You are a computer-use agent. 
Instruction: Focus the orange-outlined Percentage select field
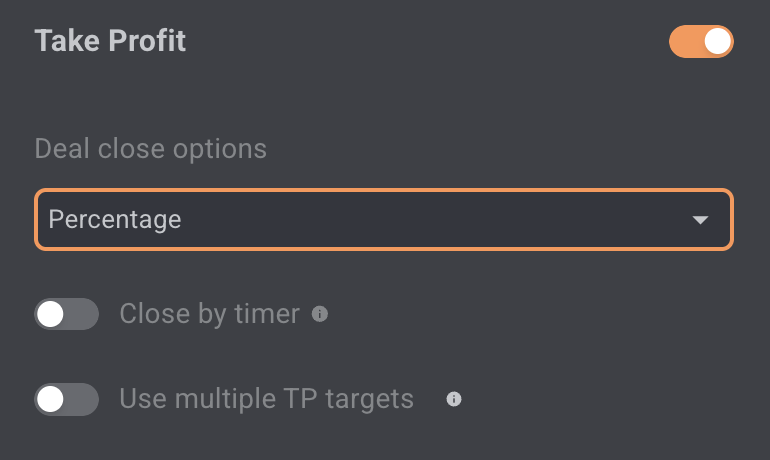tap(384, 219)
